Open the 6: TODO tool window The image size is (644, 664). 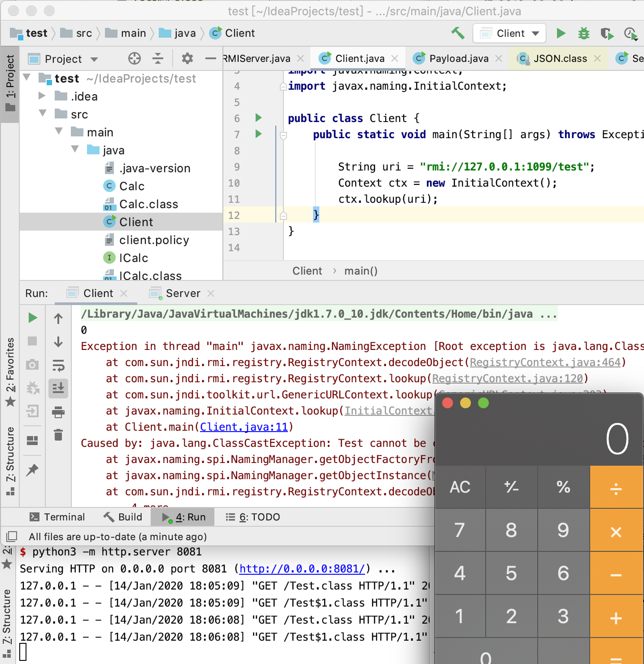click(x=253, y=517)
